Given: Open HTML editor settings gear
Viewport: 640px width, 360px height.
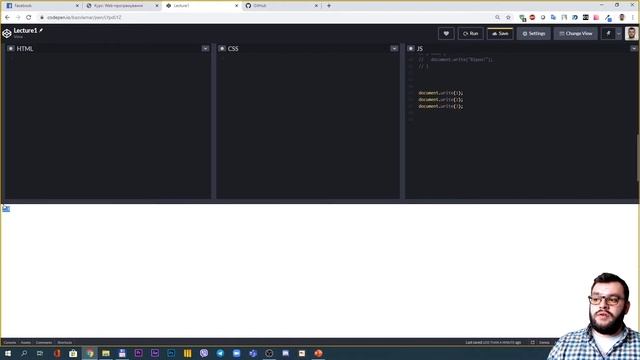Looking at the screenshot, I should [11, 48].
